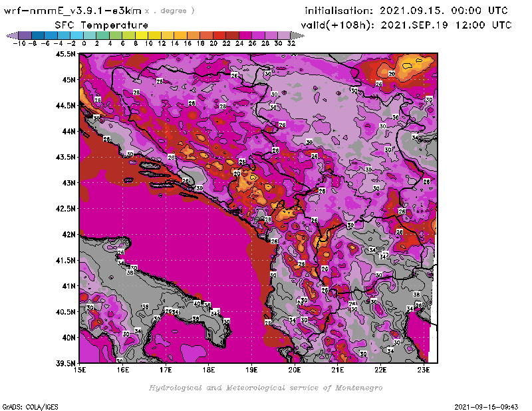Click the 20E longitude axis label
The height and width of the screenshot is (411, 532).
pyautogui.click(x=295, y=370)
